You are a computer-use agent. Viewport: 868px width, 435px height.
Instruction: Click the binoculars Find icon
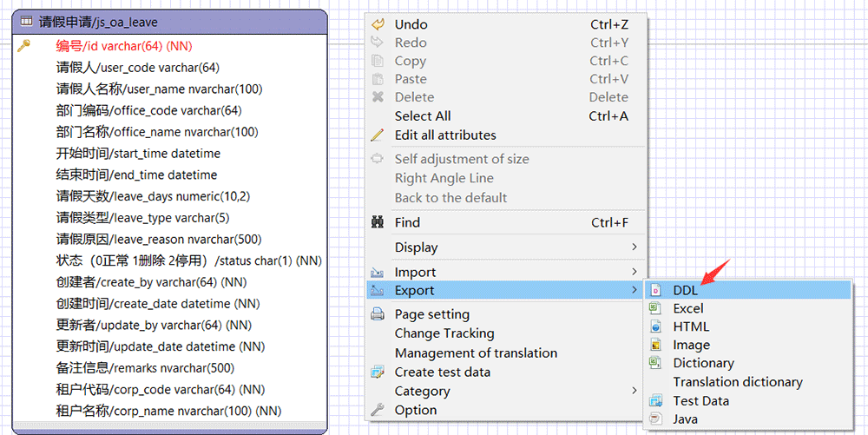click(378, 222)
